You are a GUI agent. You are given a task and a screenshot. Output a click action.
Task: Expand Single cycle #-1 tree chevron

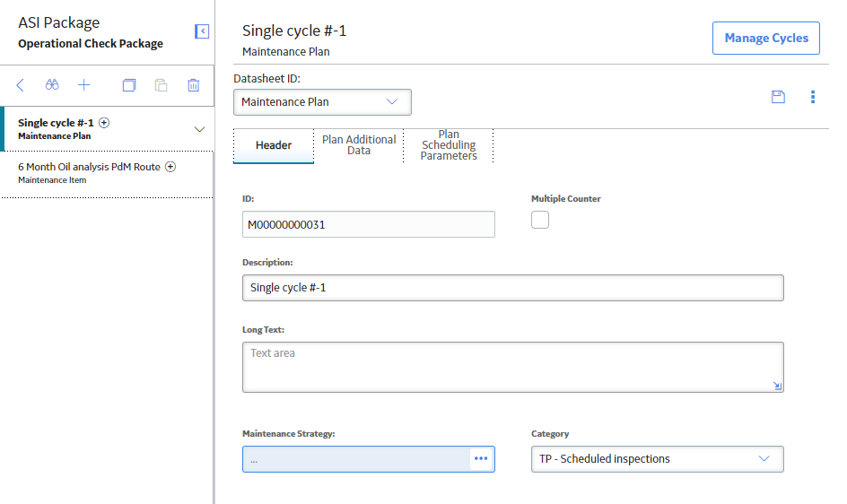pyautogui.click(x=199, y=129)
